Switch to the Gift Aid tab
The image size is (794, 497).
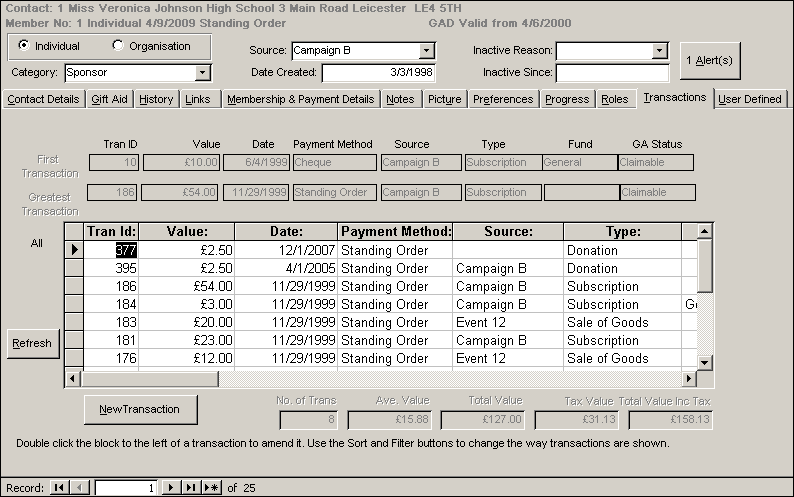point(109,99)
